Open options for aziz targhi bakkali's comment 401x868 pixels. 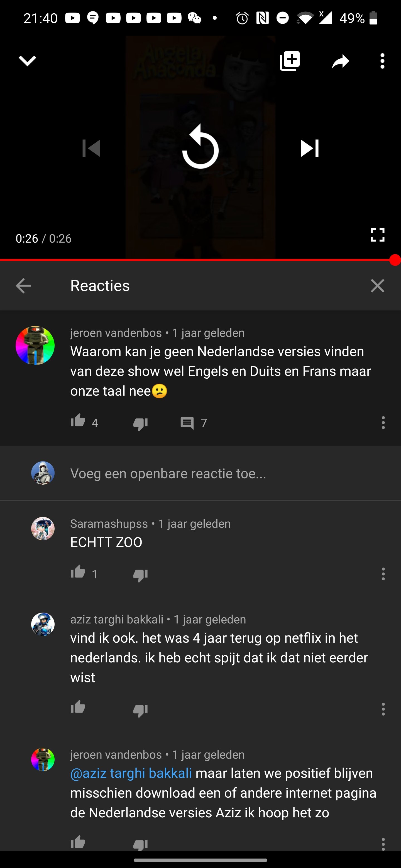click(x=383, y=709)
